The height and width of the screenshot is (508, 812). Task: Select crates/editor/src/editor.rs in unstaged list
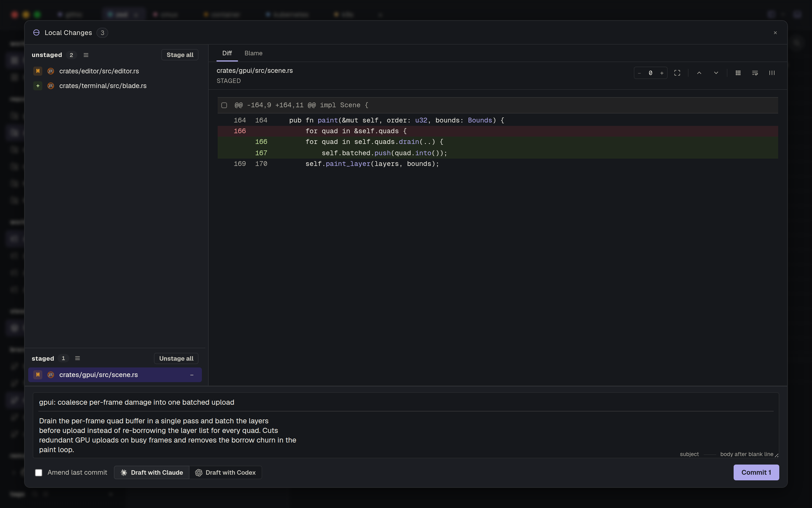point(115,71)
